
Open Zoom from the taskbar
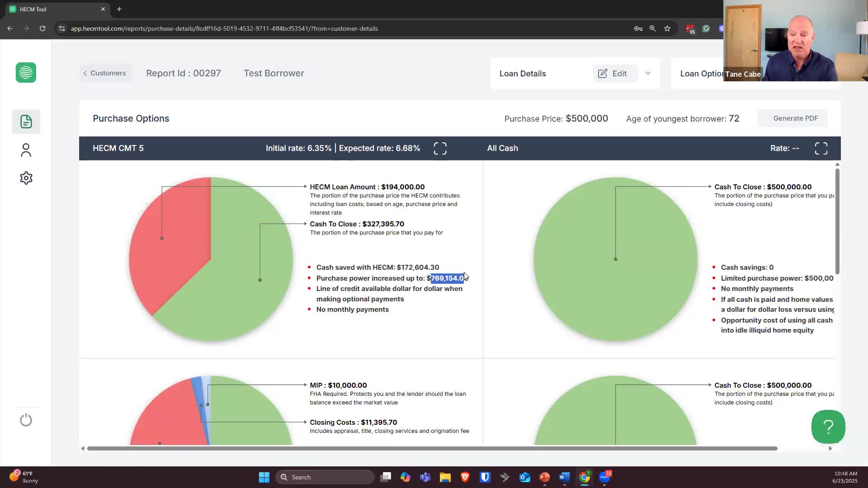605,477
